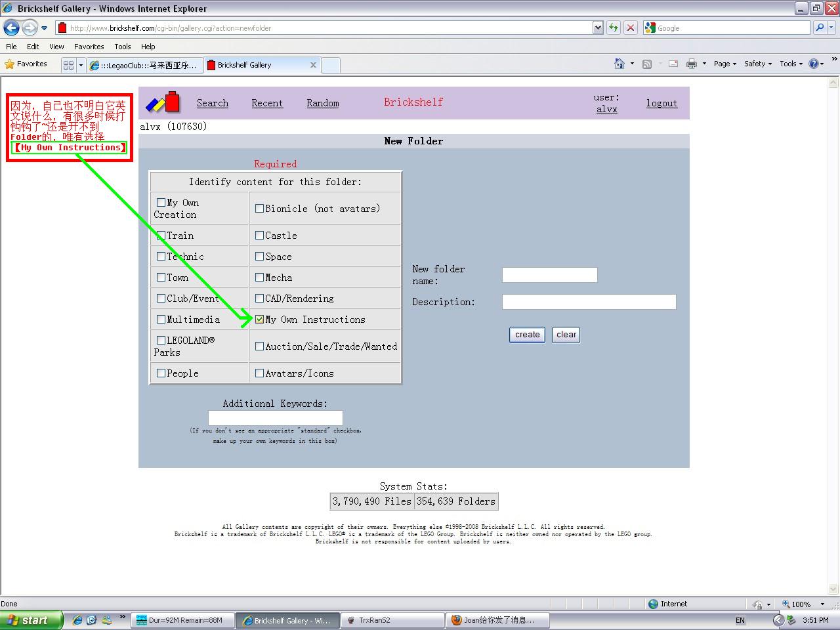Viewport: 840px width, 630px height.
Task: Uncheck the My Own Instructions checkbox
Action: coord(259,320)
